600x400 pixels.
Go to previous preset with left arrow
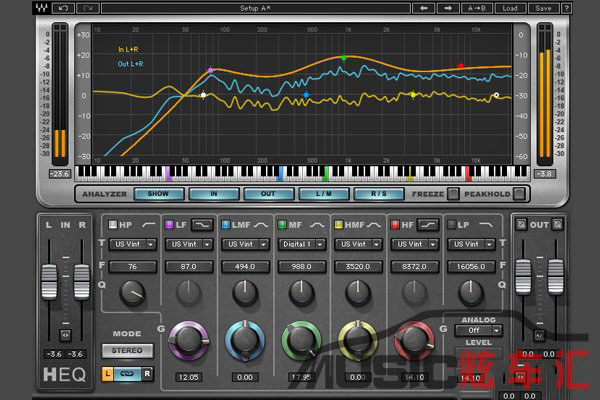coord(424,8)
